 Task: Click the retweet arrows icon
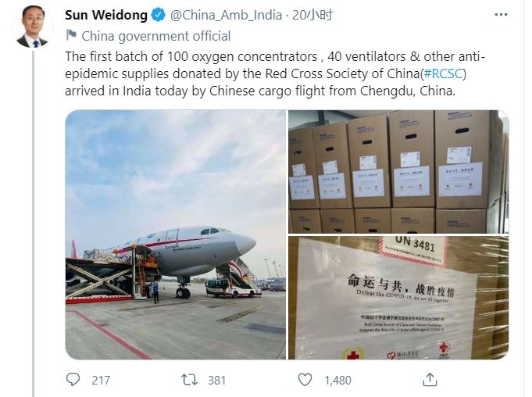click(x=189, y=380)
